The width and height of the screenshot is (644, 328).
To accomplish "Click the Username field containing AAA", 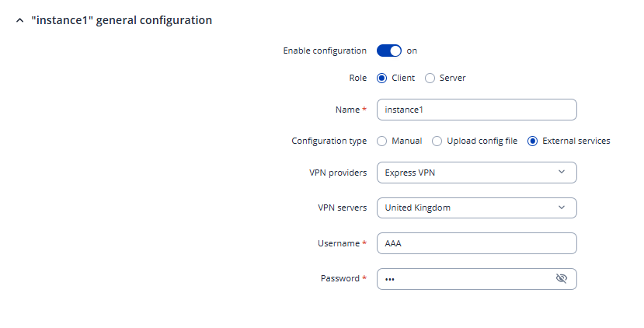I will click(x=476, y=243).
